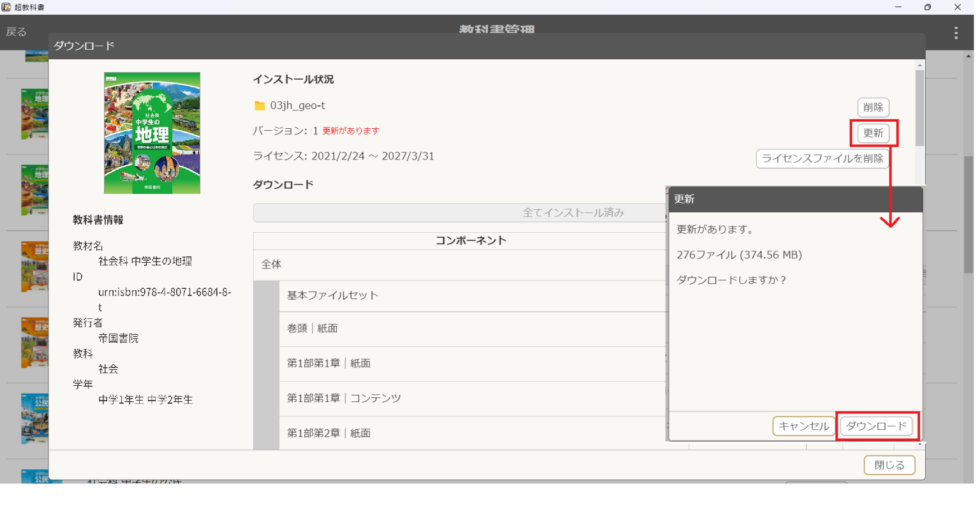The image size is (980, 516).
Task: Click the download dialog's vertical scrollbar thumb
Action: click(x=919, y=107)
